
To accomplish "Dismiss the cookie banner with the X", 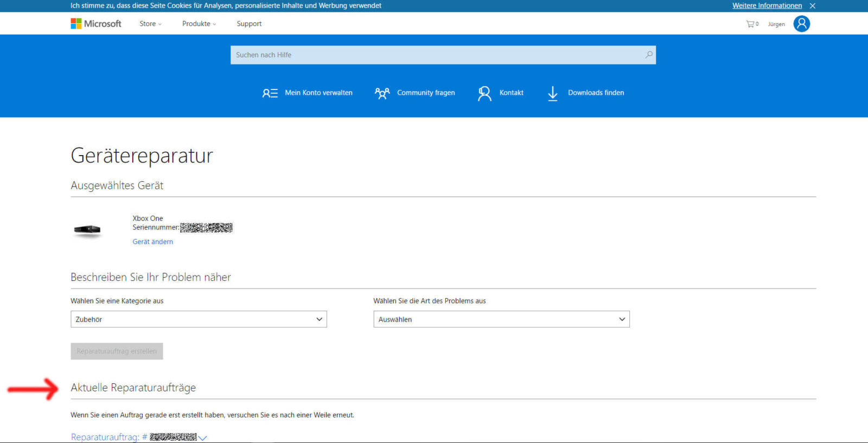I will click(813, 6).
